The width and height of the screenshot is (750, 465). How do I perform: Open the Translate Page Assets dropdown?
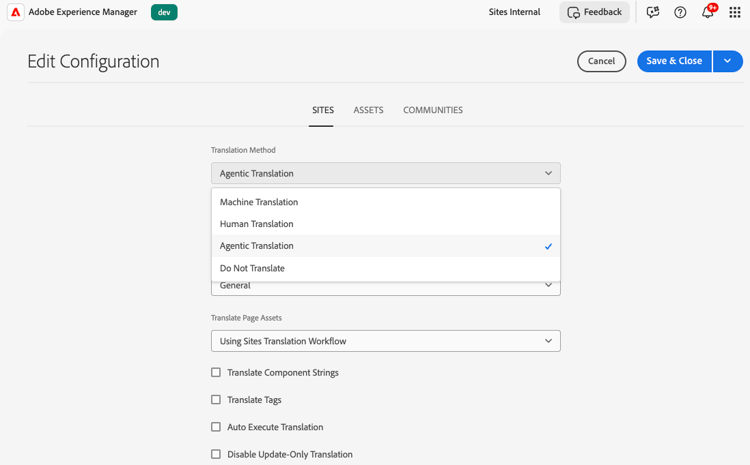pos(386,341)
